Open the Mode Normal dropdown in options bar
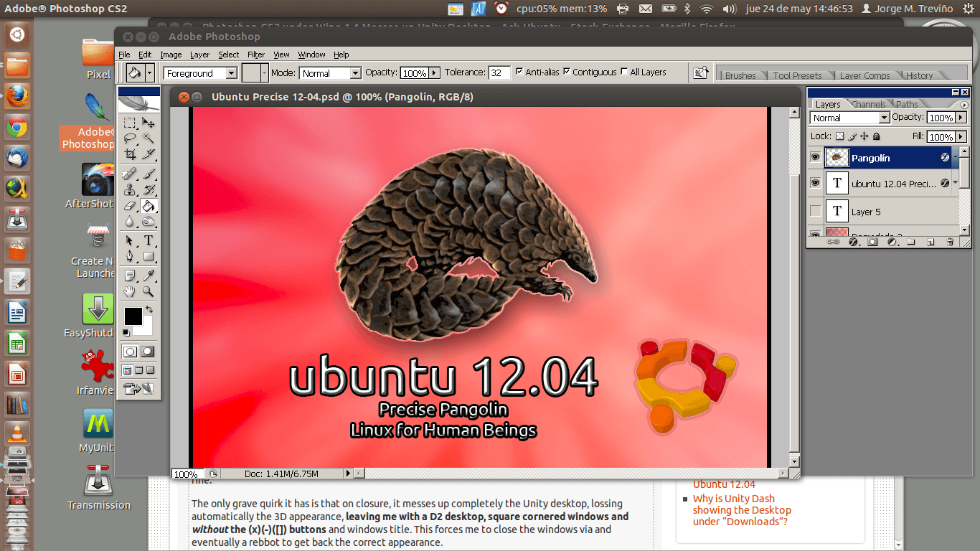 click(x=355, y=73)
